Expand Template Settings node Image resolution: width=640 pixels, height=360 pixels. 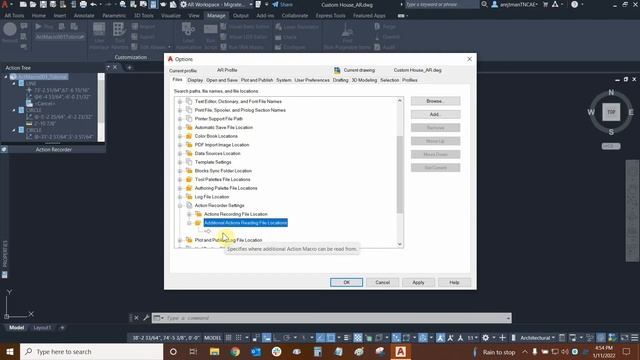(x=180, y=162)
